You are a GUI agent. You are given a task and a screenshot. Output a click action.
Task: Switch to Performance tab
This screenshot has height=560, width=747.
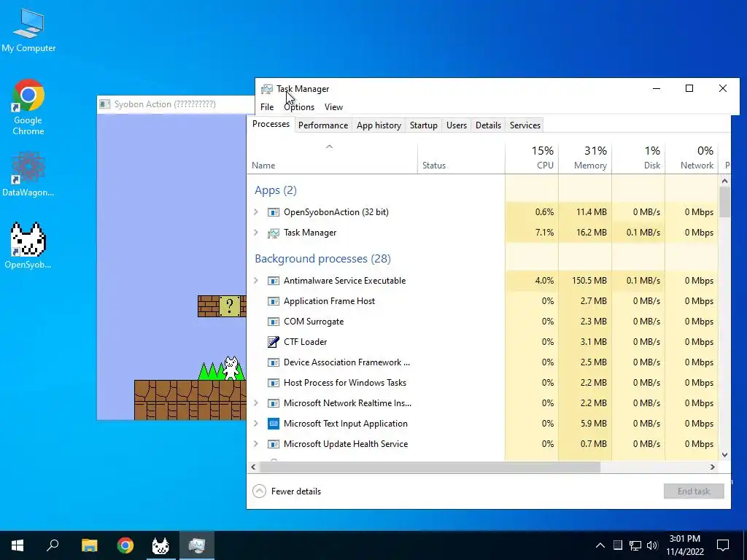pos(323,125)
